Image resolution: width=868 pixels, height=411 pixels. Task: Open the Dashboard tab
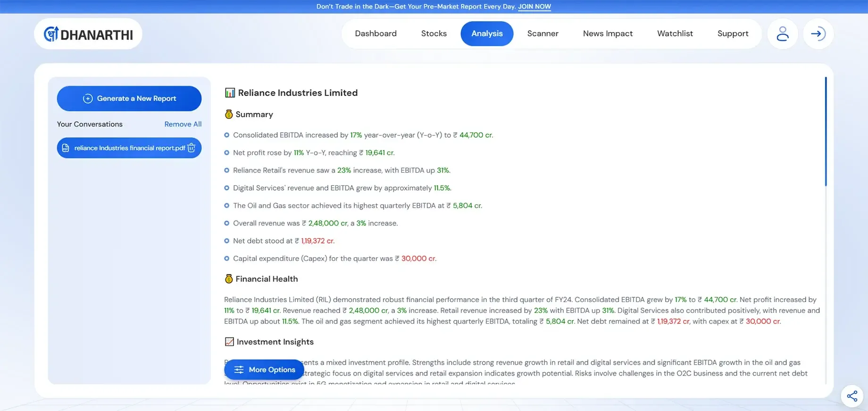click(376, 34)
